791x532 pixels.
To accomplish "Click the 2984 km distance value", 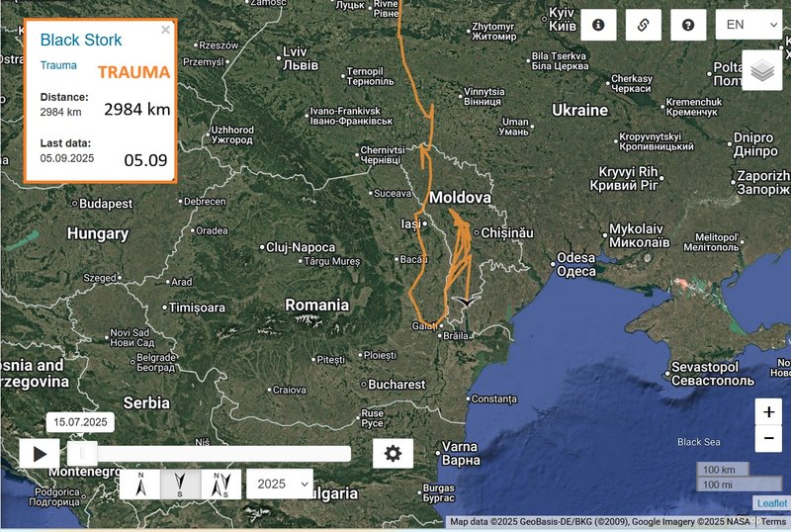I will tap(60, 112).
